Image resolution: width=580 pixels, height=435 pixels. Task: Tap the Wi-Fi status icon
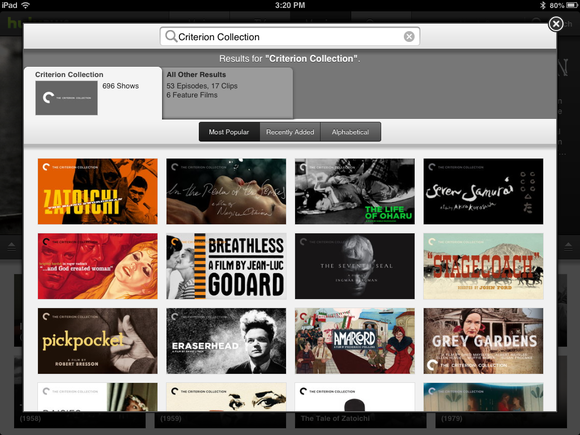point(26,5)
